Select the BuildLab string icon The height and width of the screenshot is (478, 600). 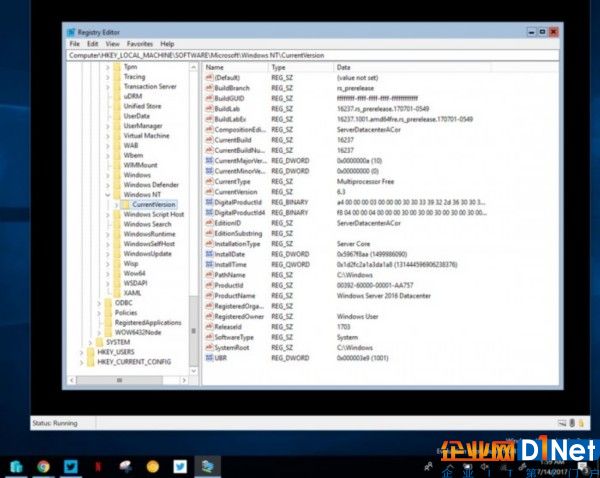click(209, 109)
